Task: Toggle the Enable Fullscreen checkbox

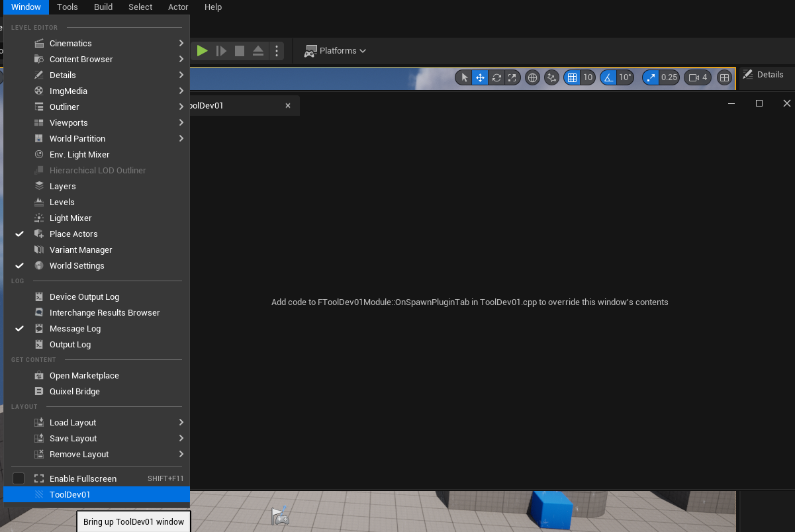Action: click(18, 478)
